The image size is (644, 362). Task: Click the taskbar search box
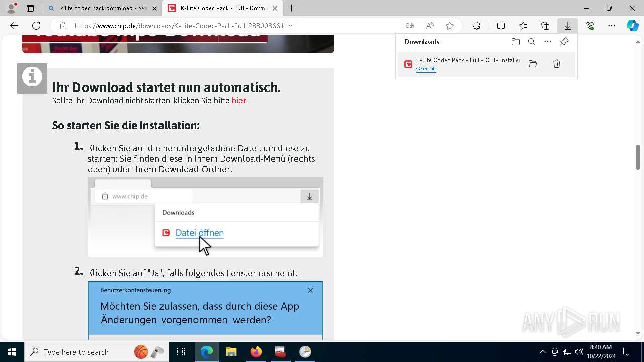96,352
